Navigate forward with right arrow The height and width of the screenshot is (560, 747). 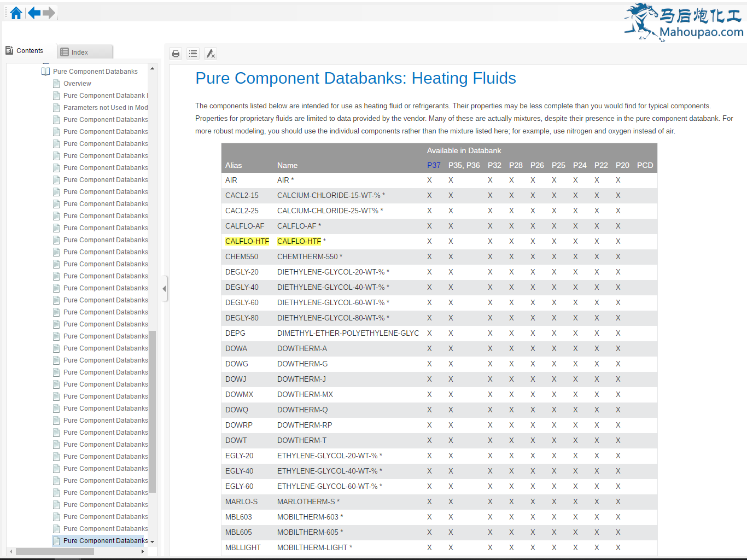pyautogui.click(x=49, y=13)
